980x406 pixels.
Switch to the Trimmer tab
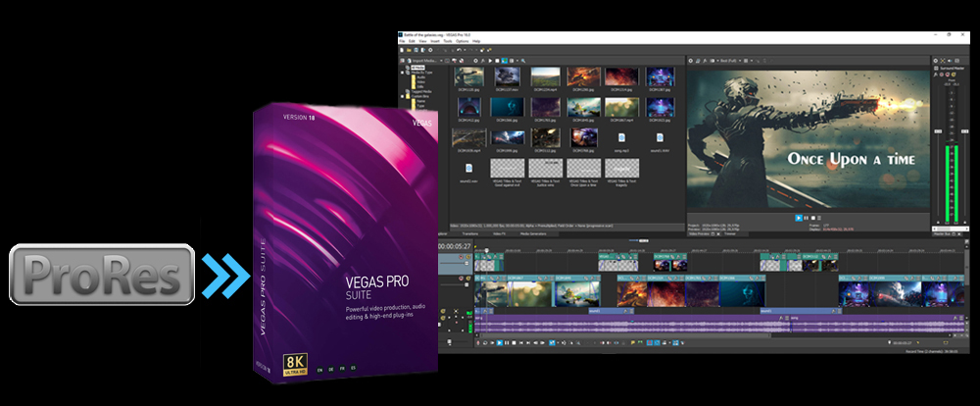pos(730,234)
